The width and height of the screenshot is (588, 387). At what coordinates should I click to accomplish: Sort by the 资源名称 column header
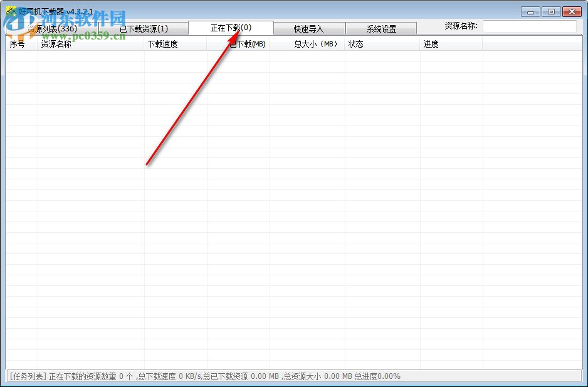91,45
